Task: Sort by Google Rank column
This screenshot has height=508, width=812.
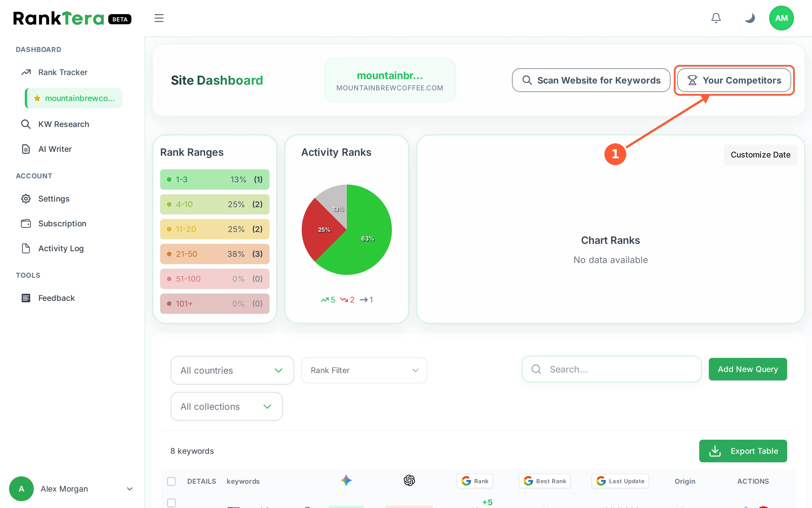Action: pos(475,481)
